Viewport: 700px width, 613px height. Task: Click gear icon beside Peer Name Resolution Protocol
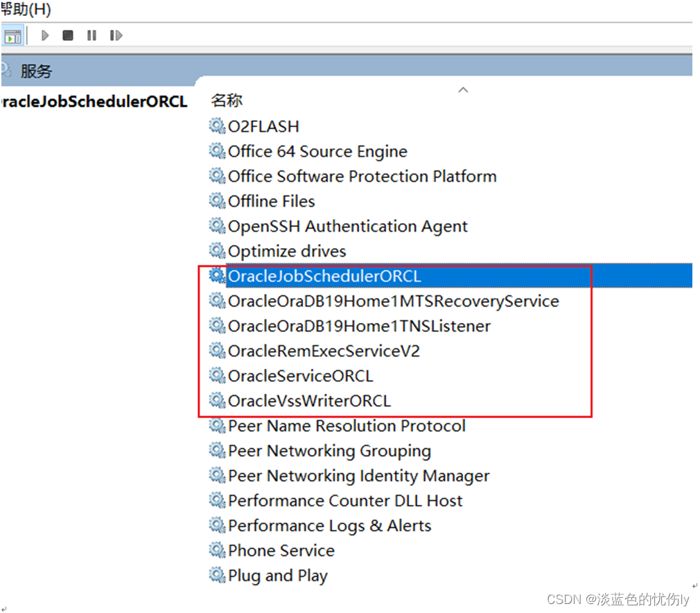point(218,426)
